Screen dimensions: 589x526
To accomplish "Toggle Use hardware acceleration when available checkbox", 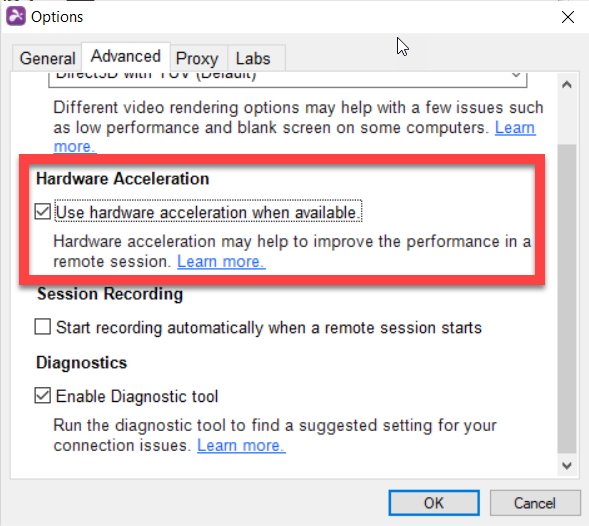I will click(42, 212).
